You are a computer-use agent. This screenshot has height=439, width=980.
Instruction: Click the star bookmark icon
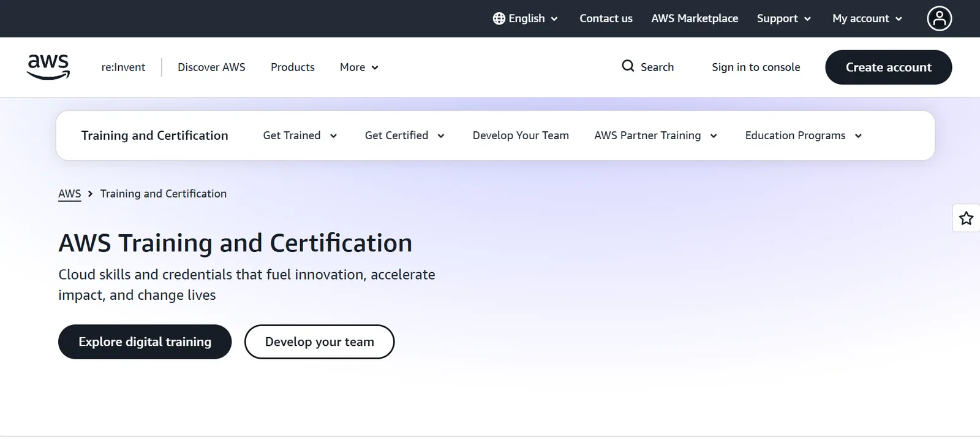pyautogui.click(x=966, y=218)
